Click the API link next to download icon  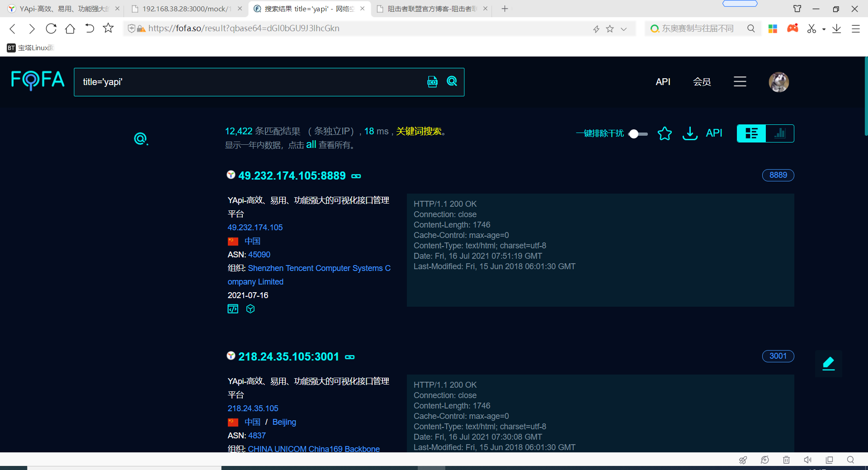[714, 133]
